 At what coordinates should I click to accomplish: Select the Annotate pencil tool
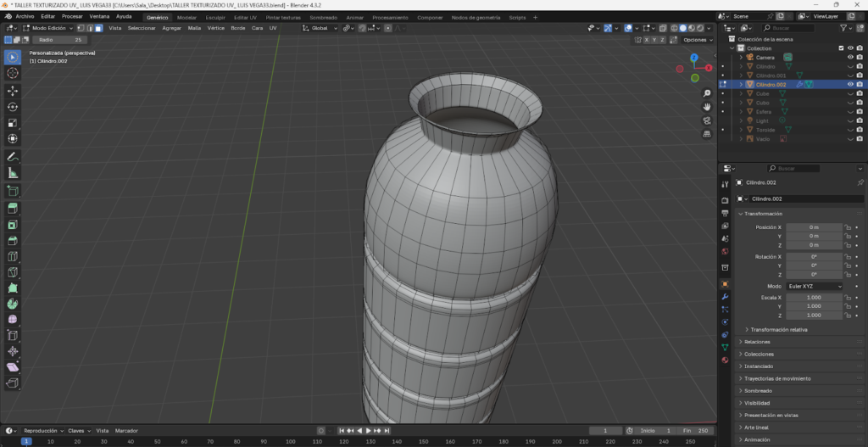pyautogui.click(x=13, y=157)
